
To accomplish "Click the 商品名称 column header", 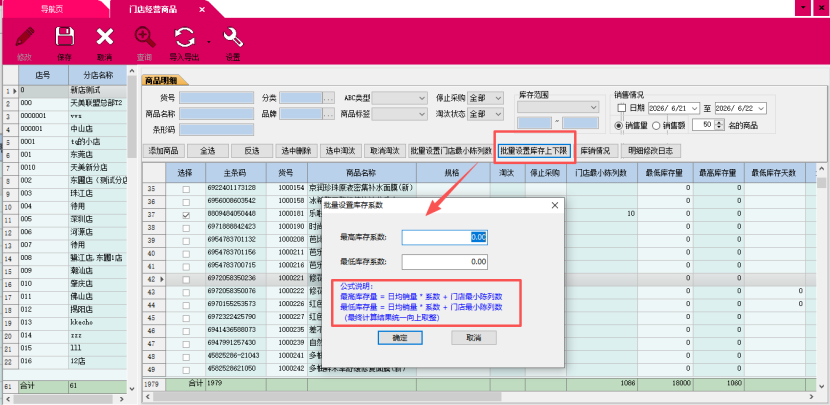I will point(362,173).
